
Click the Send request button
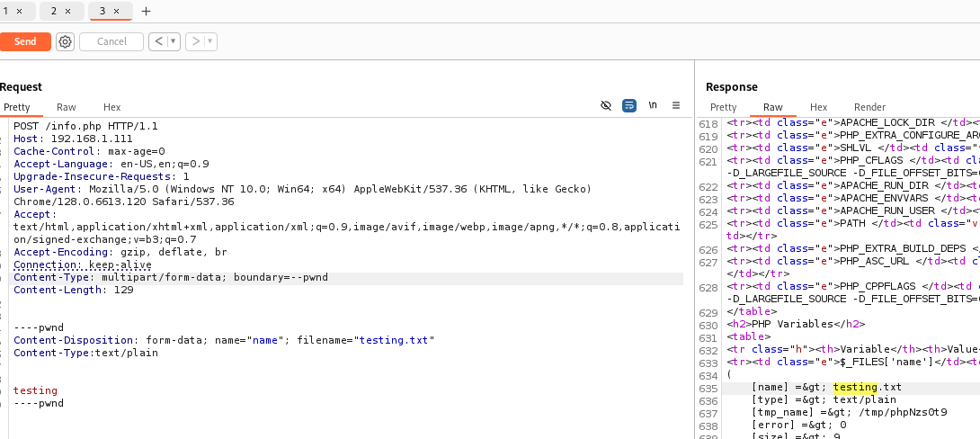[x=25, y=41]
